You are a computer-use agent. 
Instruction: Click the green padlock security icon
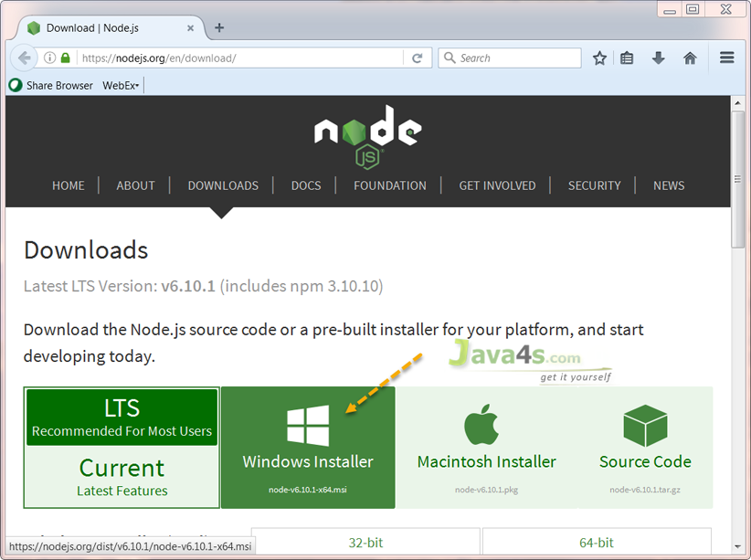66,58
